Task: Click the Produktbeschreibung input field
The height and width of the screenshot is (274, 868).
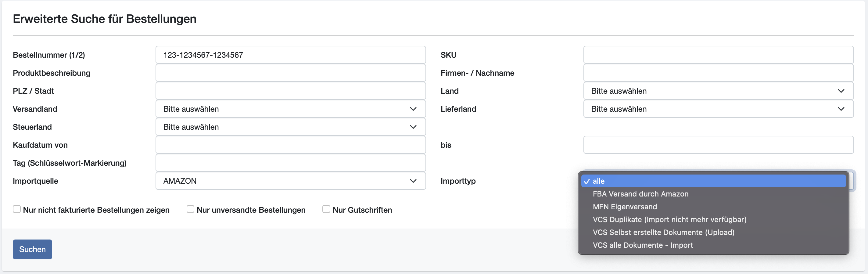Action: point(290,73)
